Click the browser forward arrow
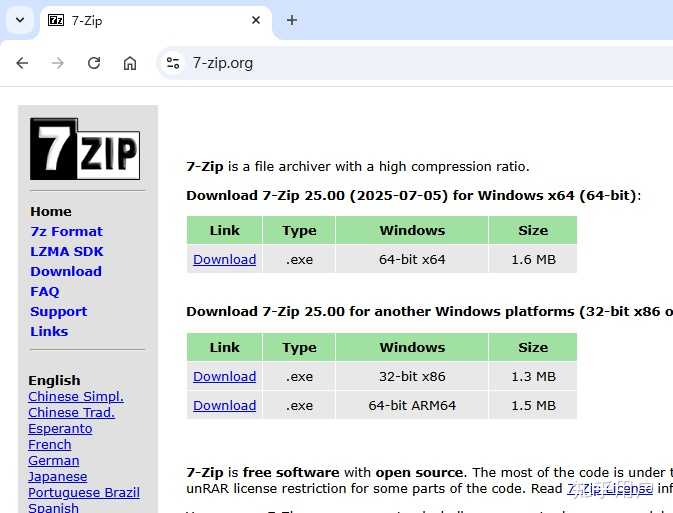The height and width of the screenshot is (513, 673). (58, 63)
